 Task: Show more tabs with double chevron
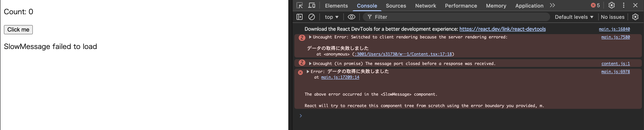pyautogui.click(x=552, y=5)
